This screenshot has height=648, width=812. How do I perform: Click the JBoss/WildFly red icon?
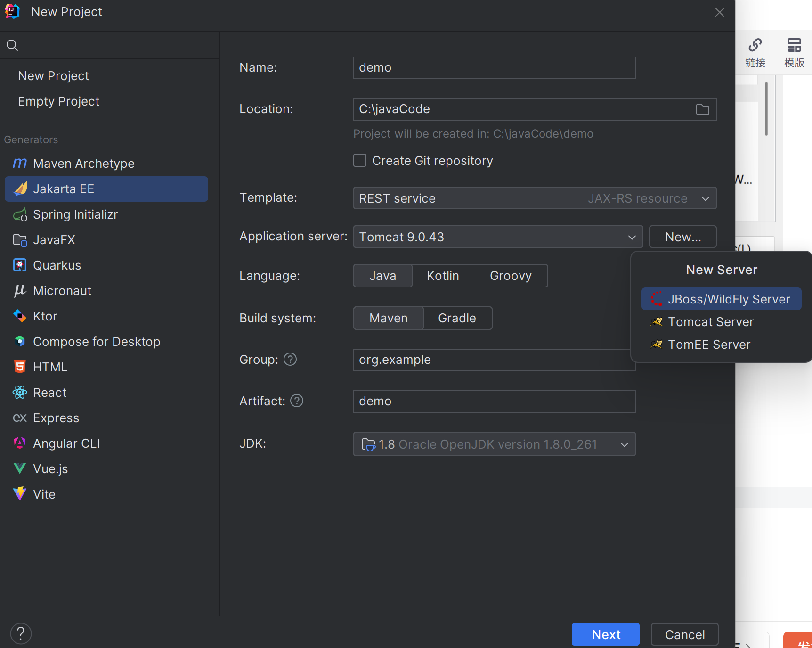(657, 299)
